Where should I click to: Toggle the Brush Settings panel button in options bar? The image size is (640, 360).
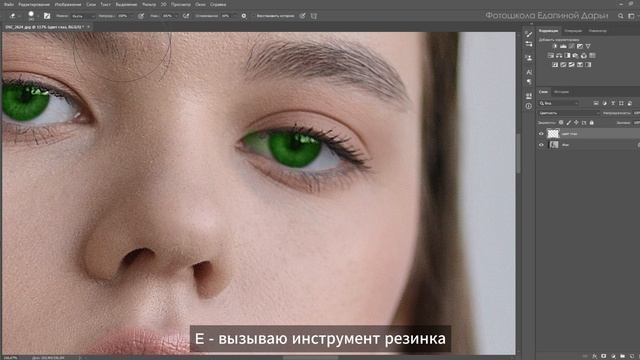click(x=47, y=16)
